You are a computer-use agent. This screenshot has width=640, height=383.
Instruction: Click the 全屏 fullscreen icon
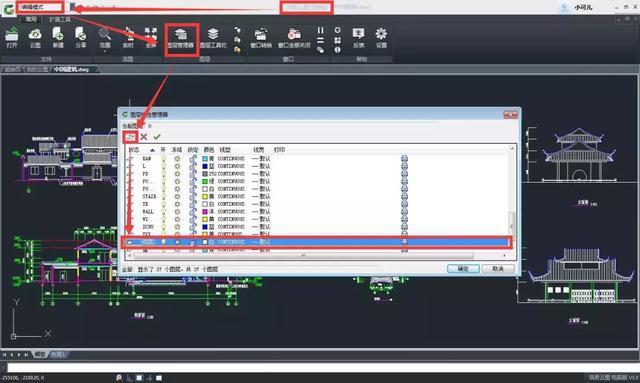tap(151, 38)
